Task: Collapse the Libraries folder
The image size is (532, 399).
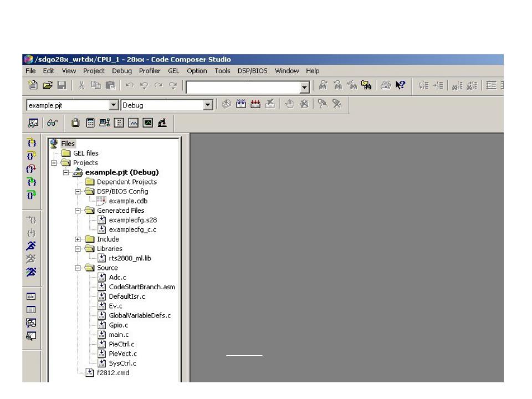Action: coord(78,249)
